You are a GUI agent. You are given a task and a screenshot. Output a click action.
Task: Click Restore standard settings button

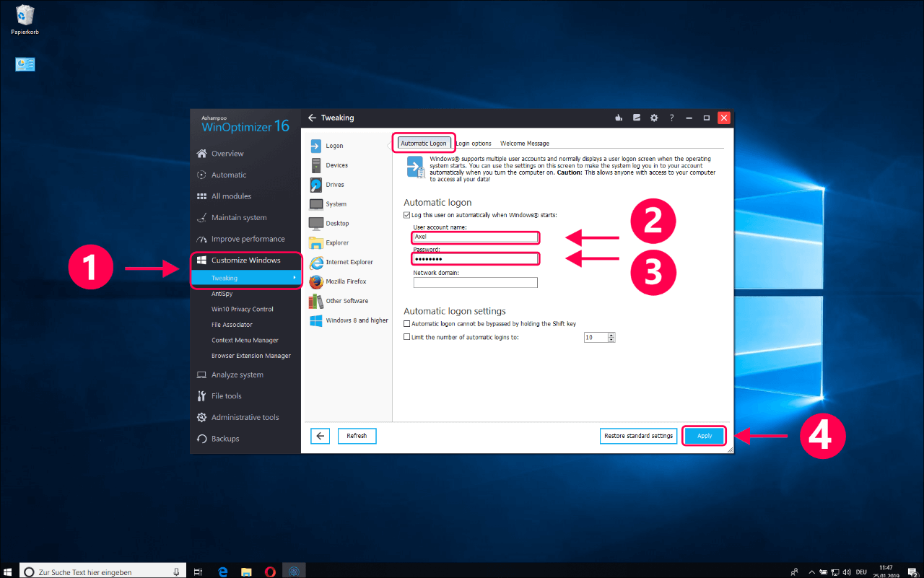[x=638, y=436]
